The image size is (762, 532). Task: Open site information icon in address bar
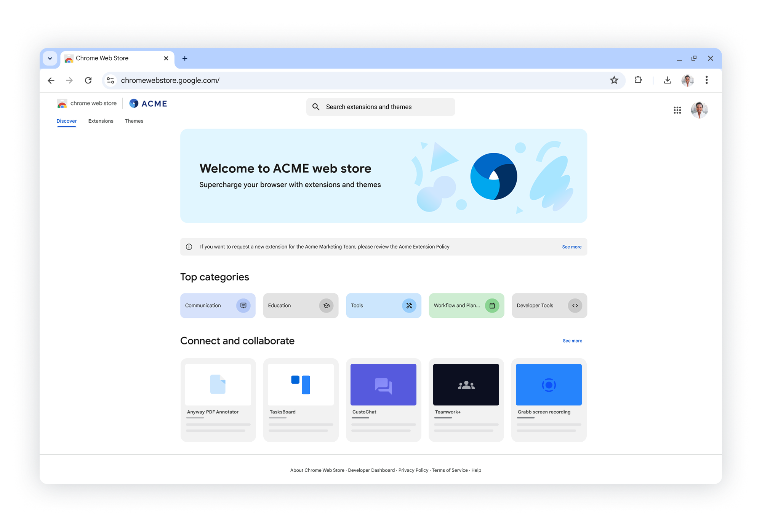coord(110,80)
